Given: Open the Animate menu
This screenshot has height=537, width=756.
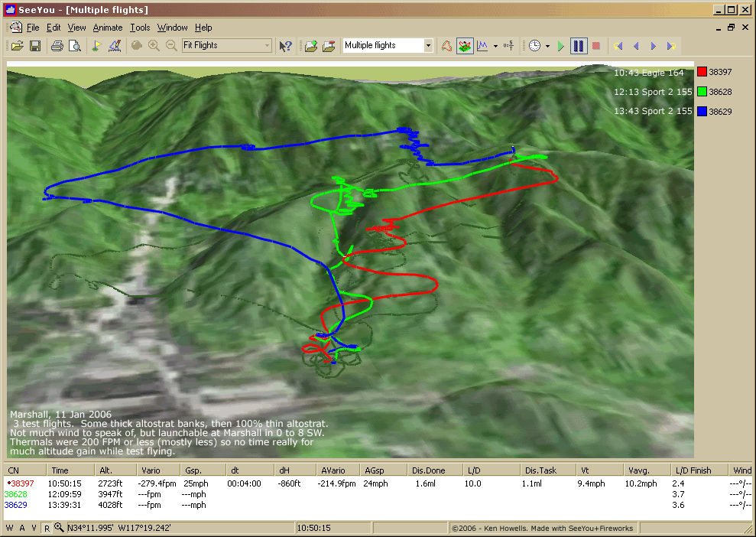Looking at the screenshot, I should 107,28.
